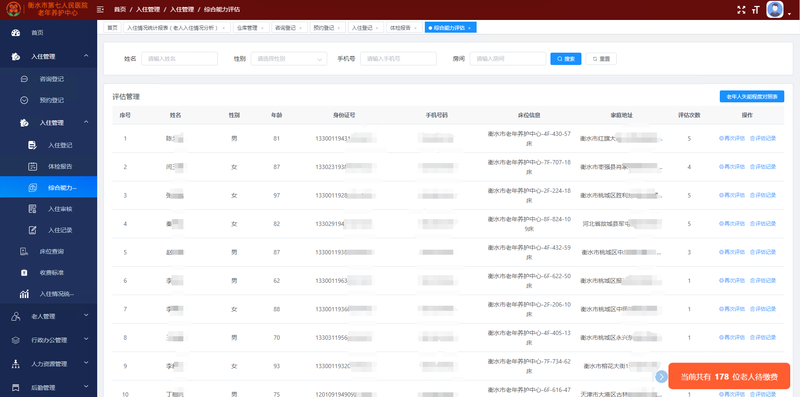Click the fullscreen icon in top bar
The height and width of the screenshot is (397, 800).
(x=742, y=10)
